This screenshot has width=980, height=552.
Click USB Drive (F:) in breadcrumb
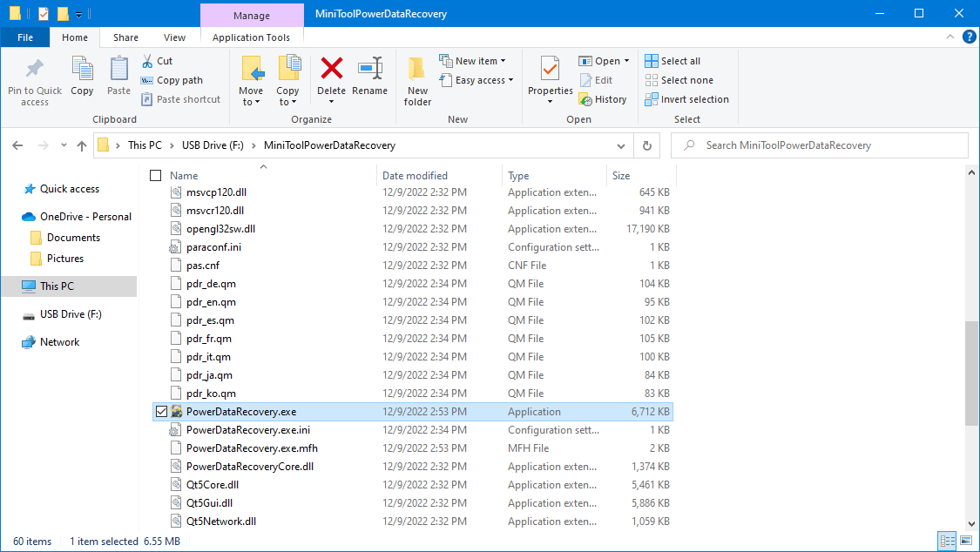click(x=213, y=145)
